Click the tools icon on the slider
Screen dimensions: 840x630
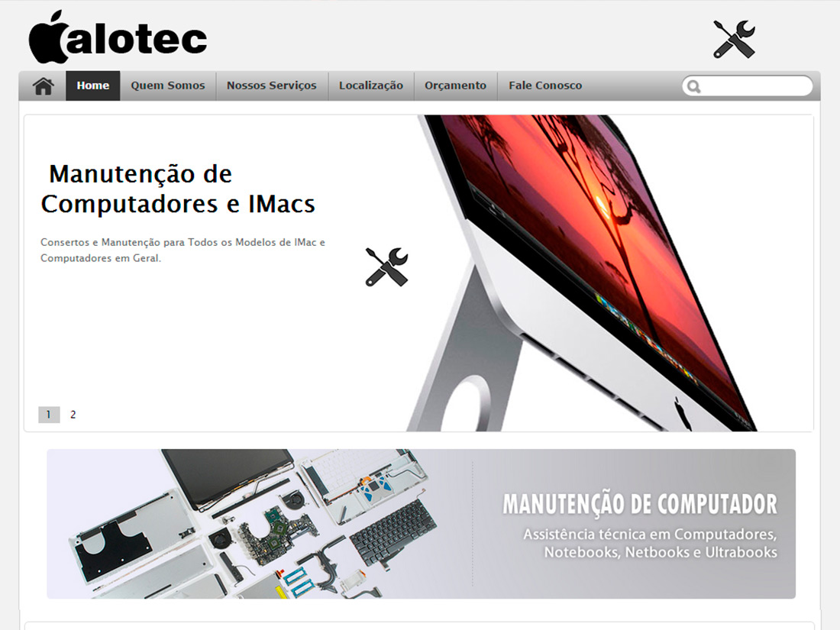tap(386, 267)
